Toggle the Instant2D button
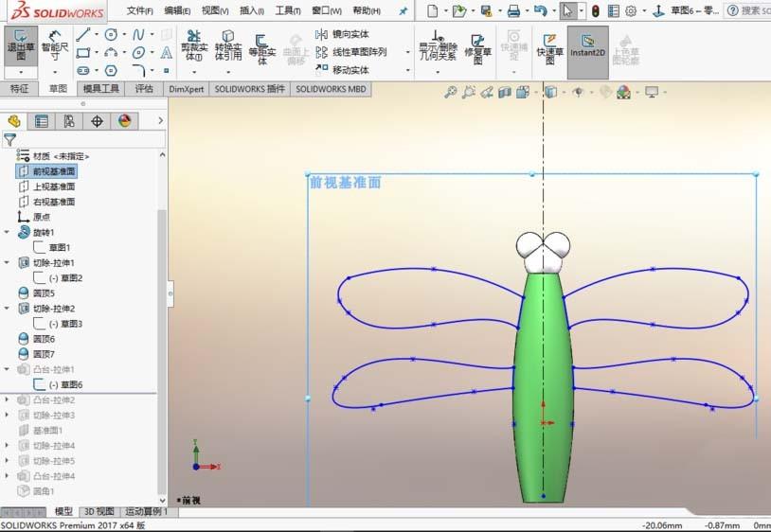This screenshot has height=532, width=771. click(587, 52)
